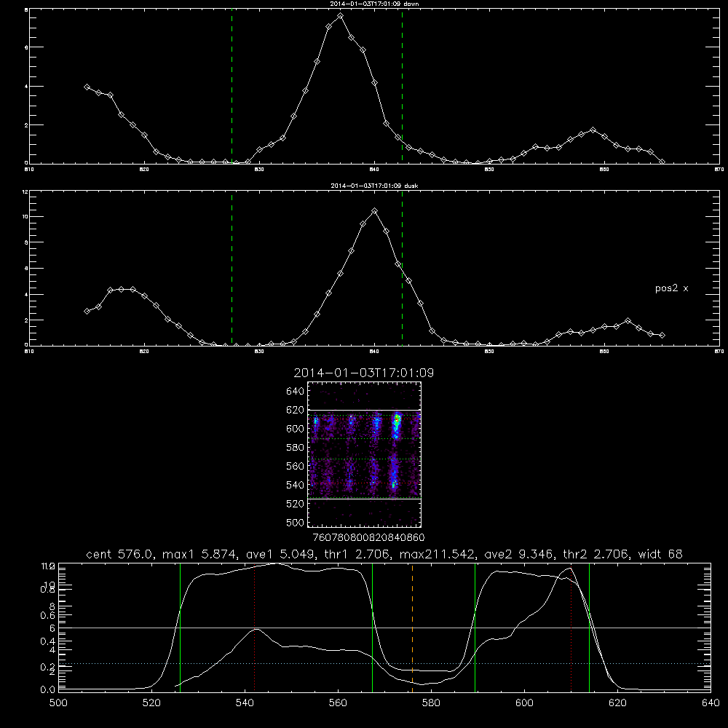Click green vertical line near 589 in bottom plot
Image resolution: width=728 pixels, height=728 pixels.
point(475,627)
